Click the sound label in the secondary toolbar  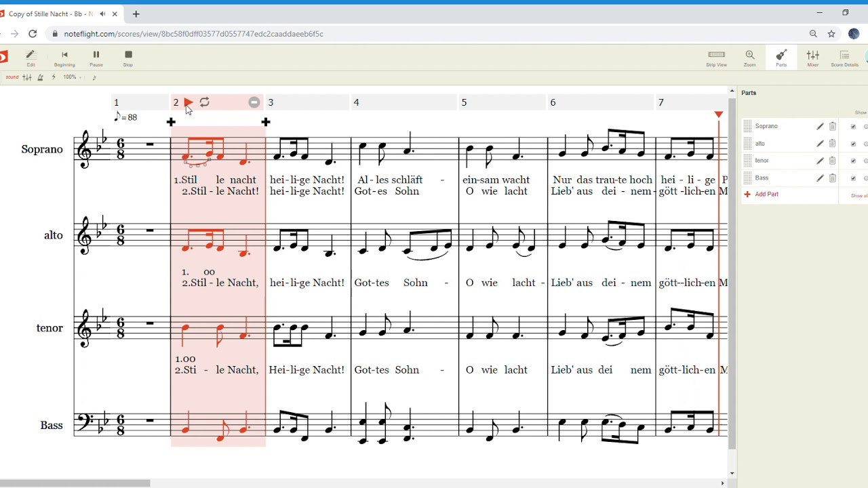(x=12, y=77)
